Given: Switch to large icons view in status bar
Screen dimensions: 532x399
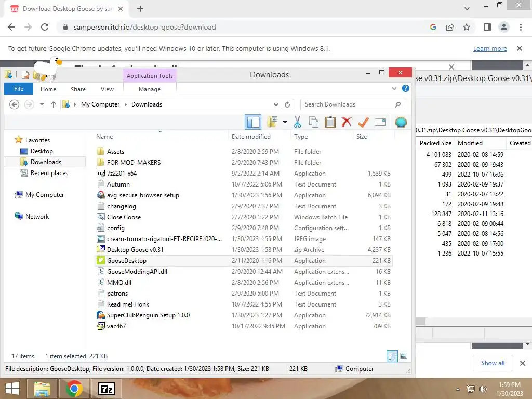Looking at the screenshot, I should 404,356.
